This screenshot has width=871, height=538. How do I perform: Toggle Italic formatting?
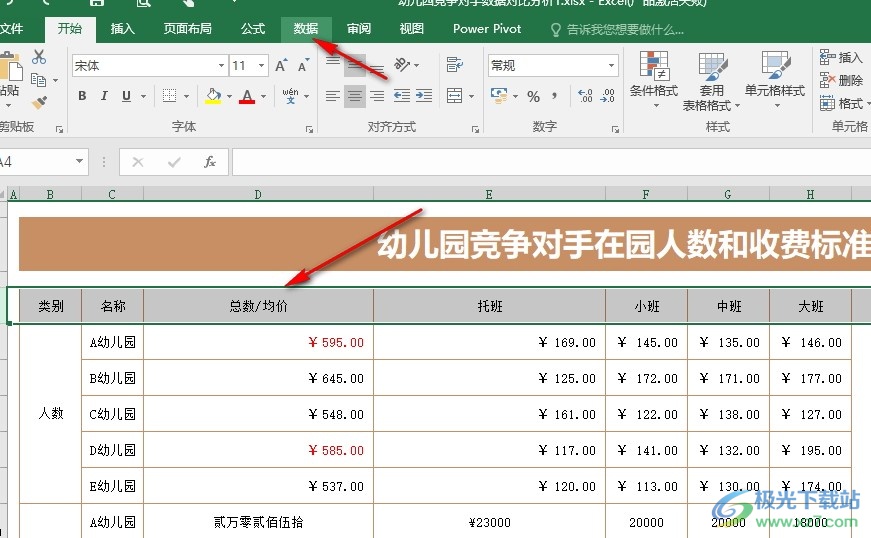pyautogui.click(x=104, y=97)
